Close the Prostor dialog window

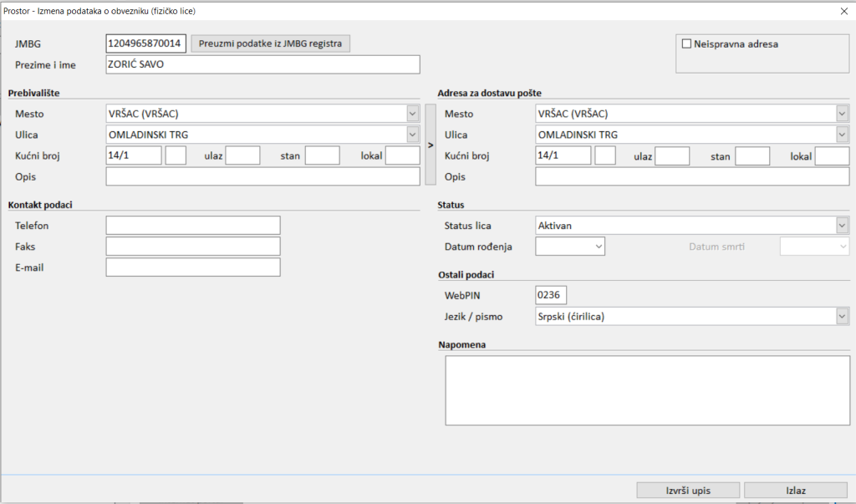tap(842, 11)
